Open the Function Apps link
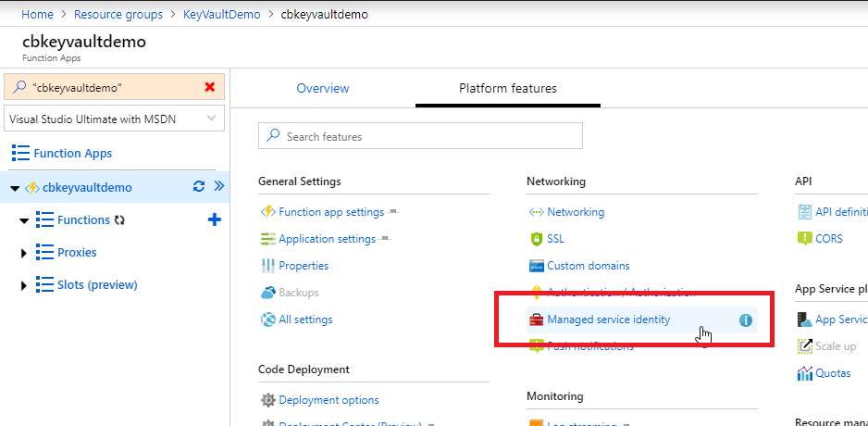This screenshot has width=868, height=426. [72, 154]
